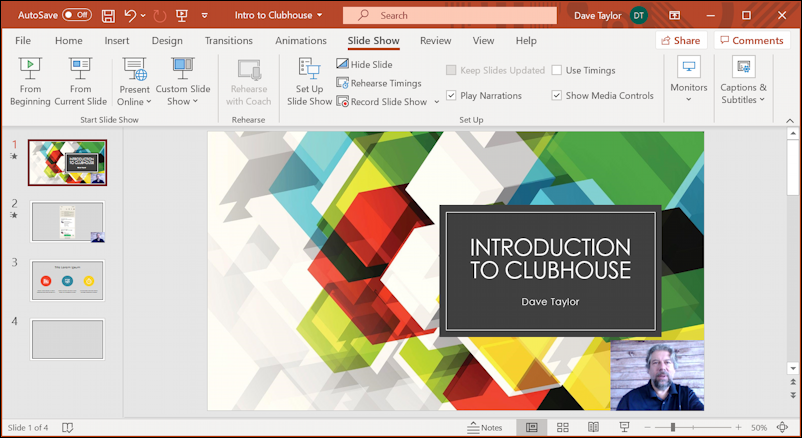Switch to the Insert tab
Screen dimensions: 802x438
(x=117, y=40)
